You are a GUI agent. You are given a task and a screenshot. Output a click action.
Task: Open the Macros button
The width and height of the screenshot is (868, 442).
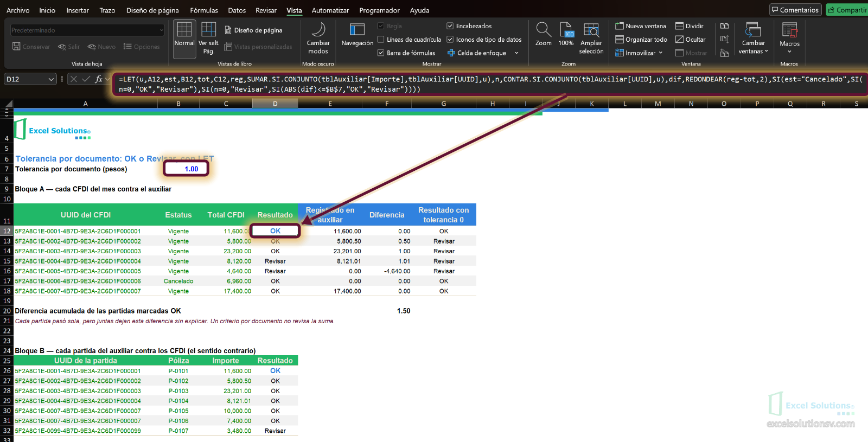[x=789, y=39]
